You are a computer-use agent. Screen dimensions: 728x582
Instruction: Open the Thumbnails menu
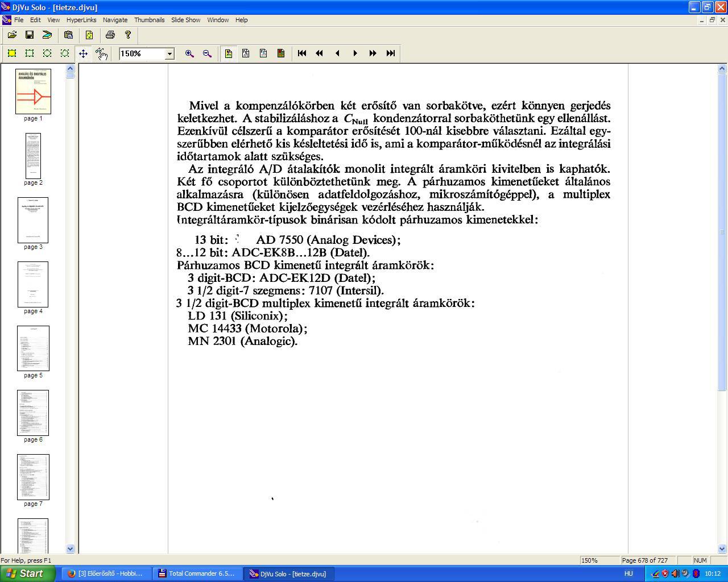[149, 20]
